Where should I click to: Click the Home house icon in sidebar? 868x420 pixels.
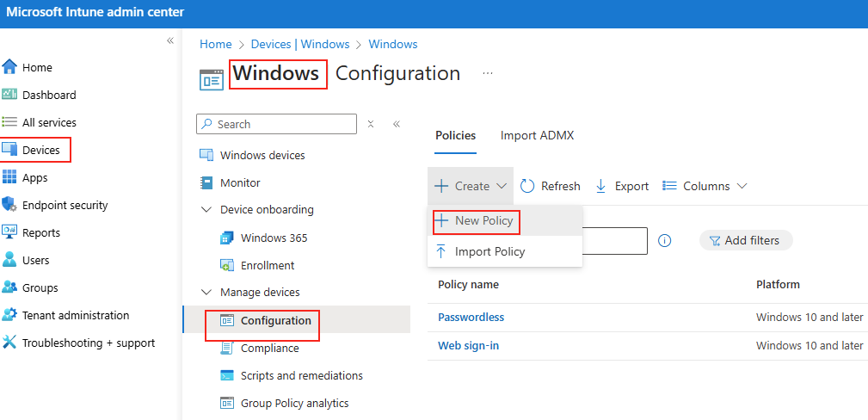[9, 67]
